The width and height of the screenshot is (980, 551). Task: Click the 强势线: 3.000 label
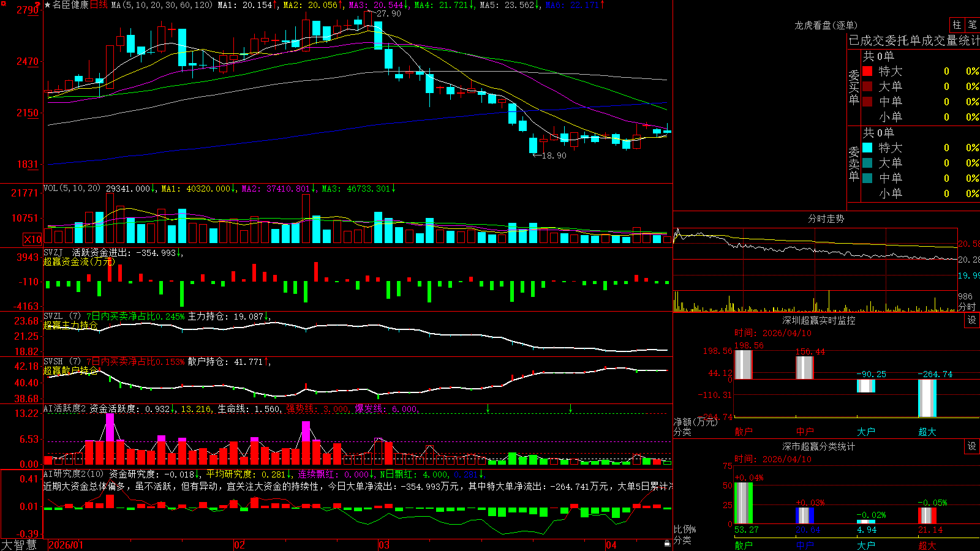pos(317,408)
